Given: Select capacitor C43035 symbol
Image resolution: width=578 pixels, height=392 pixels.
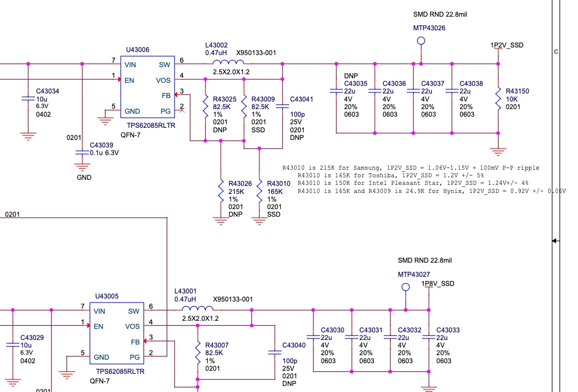Looking at the screenshot, I should [x=336, y=91].
